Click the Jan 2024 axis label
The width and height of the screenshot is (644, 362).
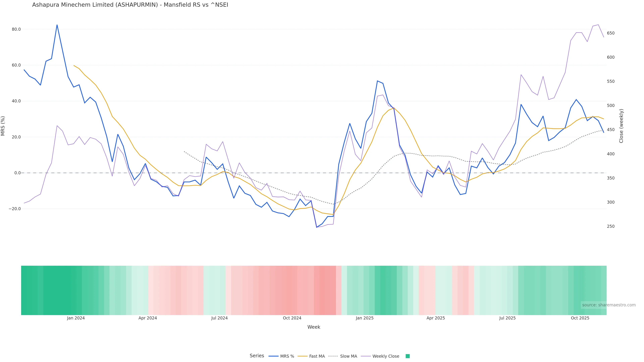(76, 318)
